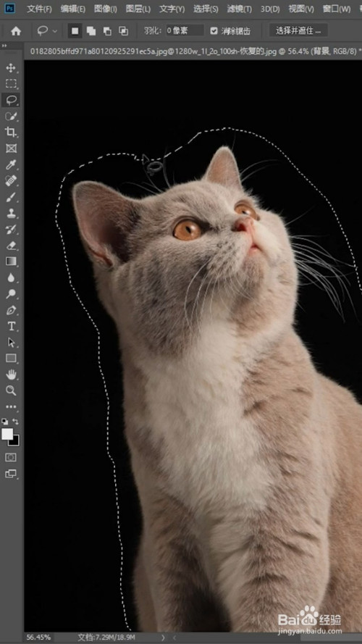This screenshot has height=644, width=362.
Task: Open the Edit Toolbar three-dots menu
Action: click(11, 407)
